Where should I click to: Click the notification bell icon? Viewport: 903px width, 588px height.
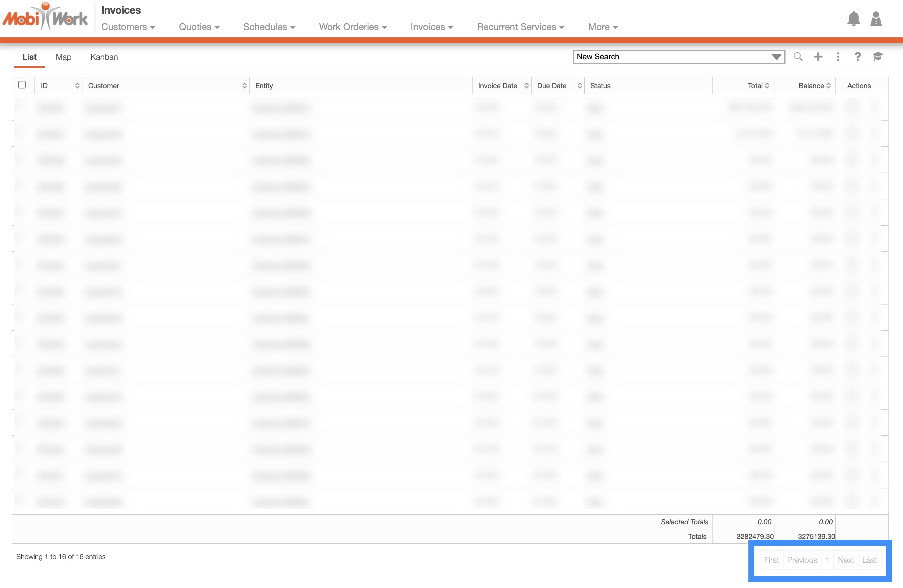(853, 19)
